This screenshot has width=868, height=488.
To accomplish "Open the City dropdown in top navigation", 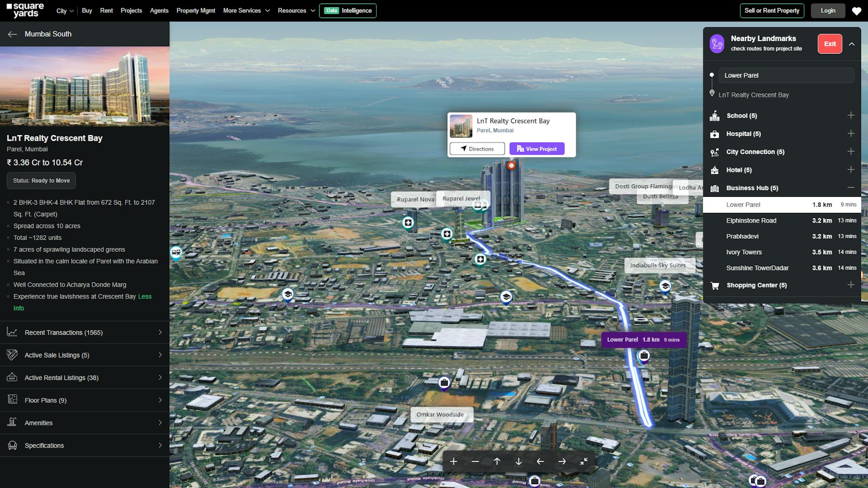I will [x=64, y=10].
